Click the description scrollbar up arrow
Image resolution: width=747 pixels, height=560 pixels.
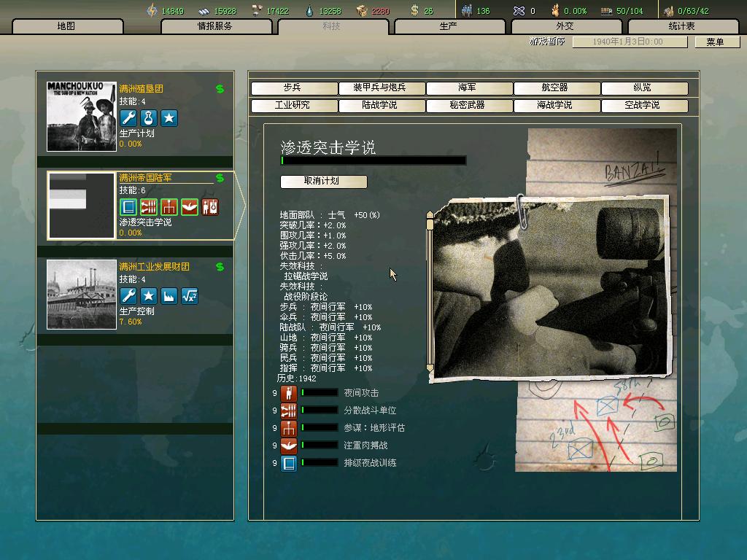click(430, 214)
